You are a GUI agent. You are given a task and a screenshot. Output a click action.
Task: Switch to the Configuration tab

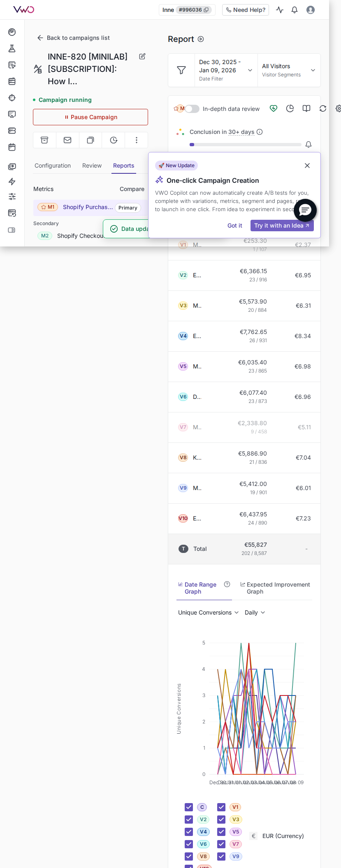coord(53,166)
